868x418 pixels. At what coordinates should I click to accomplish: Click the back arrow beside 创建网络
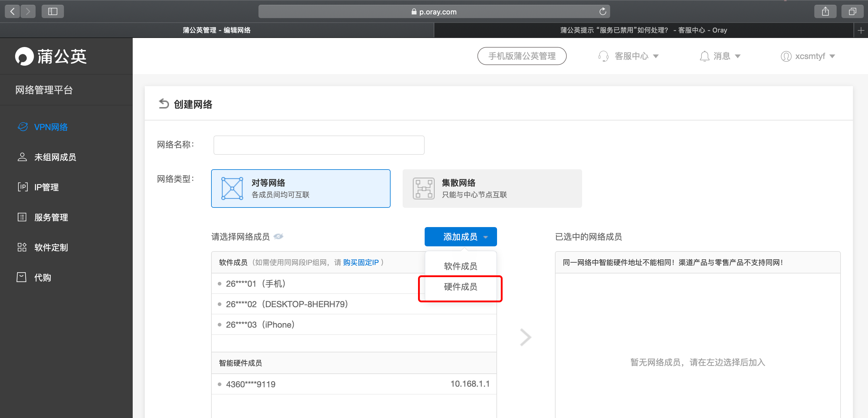[163, 104]
